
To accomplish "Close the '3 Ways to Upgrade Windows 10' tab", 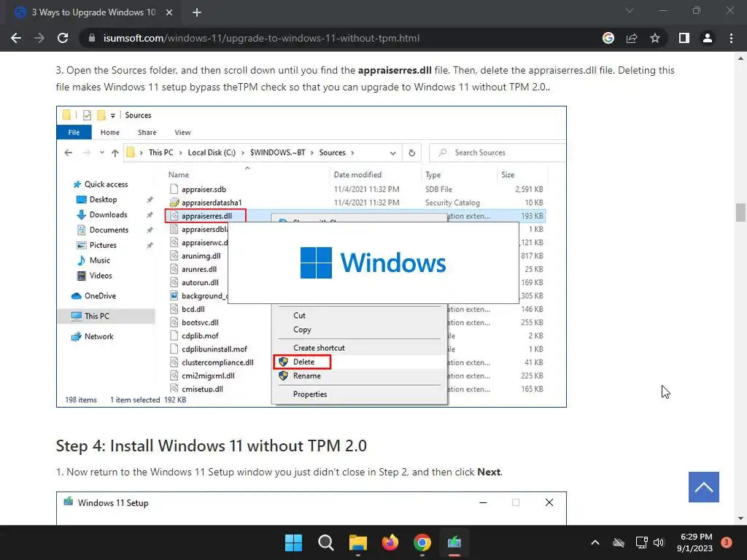I will [169, 12].
